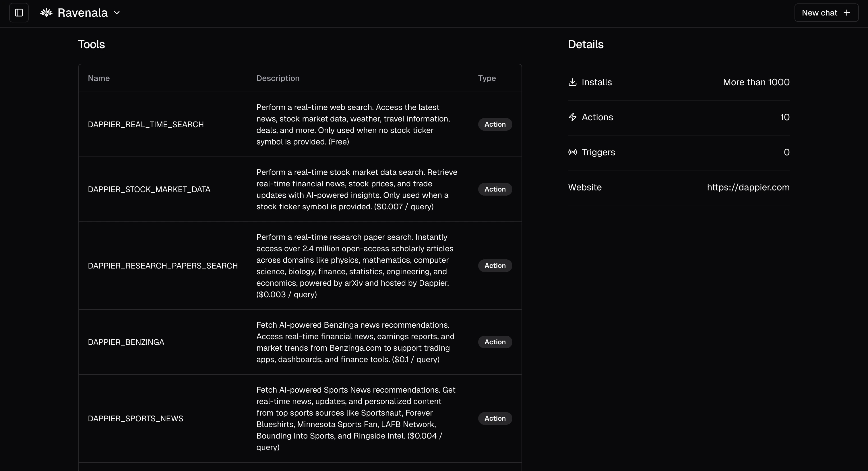This screenshot has width=868, height=471.
Task: Click the DAPPIER_REAL_TIME_SEARCH Action badge
Action: click(x=495, y=124)
